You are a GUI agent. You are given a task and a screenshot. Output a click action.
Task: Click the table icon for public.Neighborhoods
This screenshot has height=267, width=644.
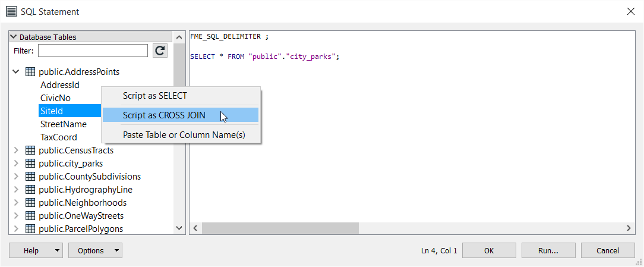tap(30, 203)
